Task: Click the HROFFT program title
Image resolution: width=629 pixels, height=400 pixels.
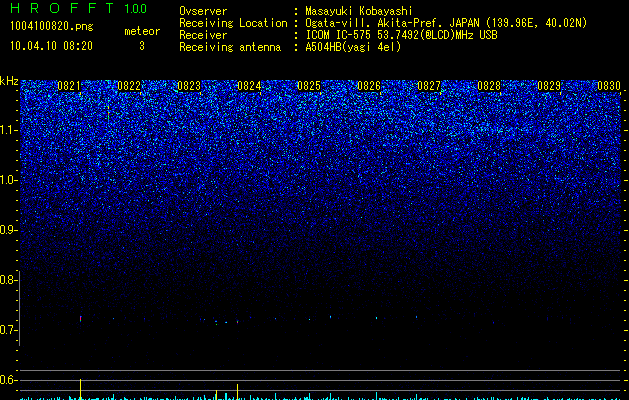Action: [x=62, y=8]
